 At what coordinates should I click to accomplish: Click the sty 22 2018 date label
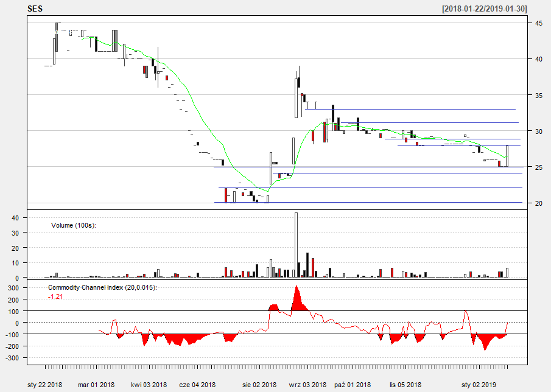click(44, 385)
